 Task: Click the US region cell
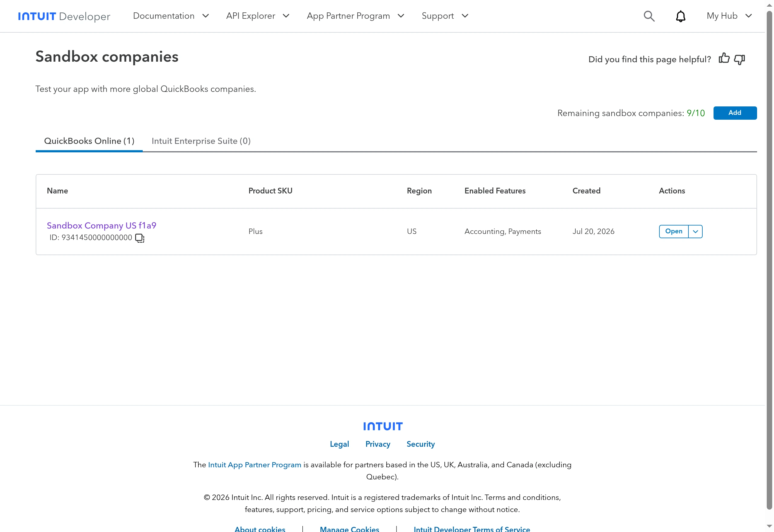(411, 231)
